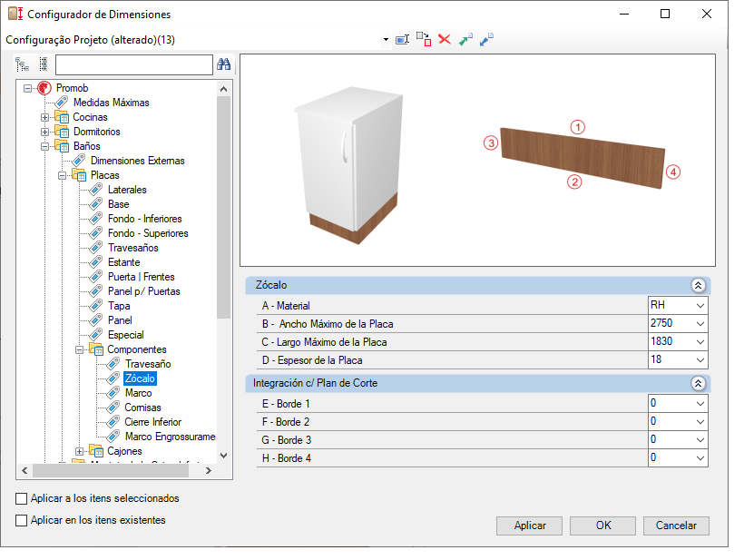Click the red Promob root icon
Image resolution: width=754 pixels, height=560 pixels.
click(44, 88)
